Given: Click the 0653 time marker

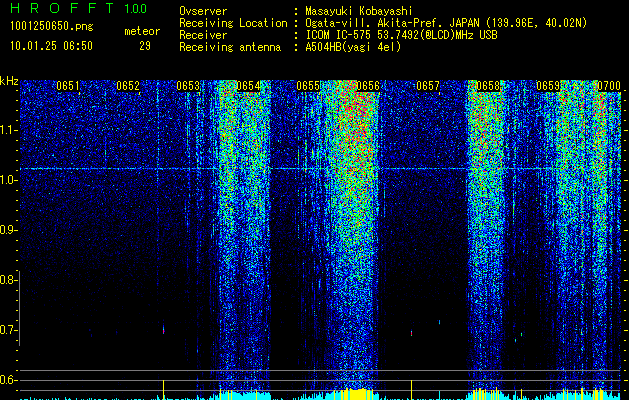Looking at the screenshot, I should coord(188,86).
